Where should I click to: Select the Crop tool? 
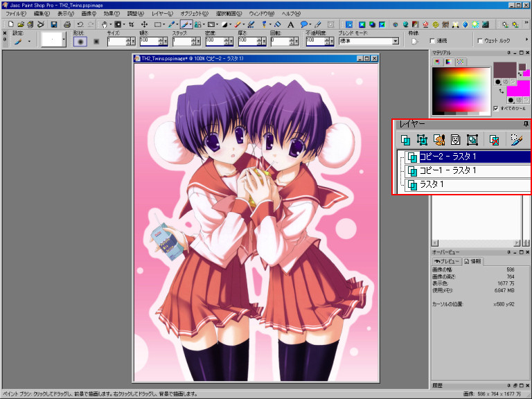click(x=132, y=24)
